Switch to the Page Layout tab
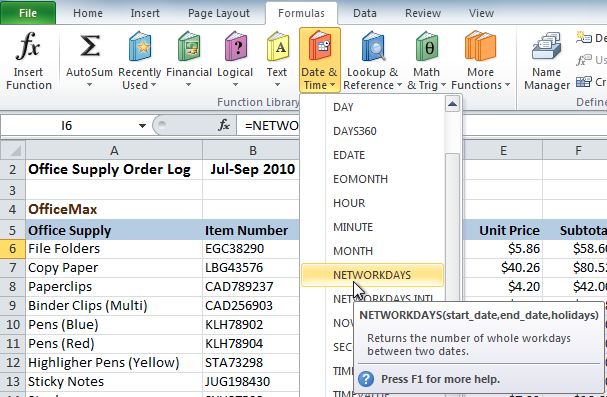 [219, 13]
